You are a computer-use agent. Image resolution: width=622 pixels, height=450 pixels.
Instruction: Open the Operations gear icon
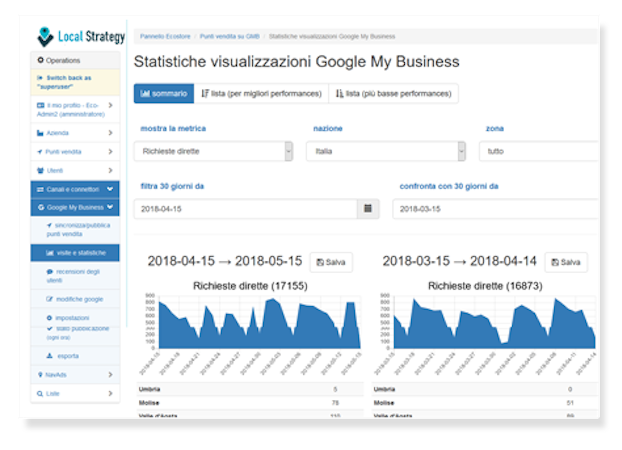pyautogui.click(x=40, y=60)
